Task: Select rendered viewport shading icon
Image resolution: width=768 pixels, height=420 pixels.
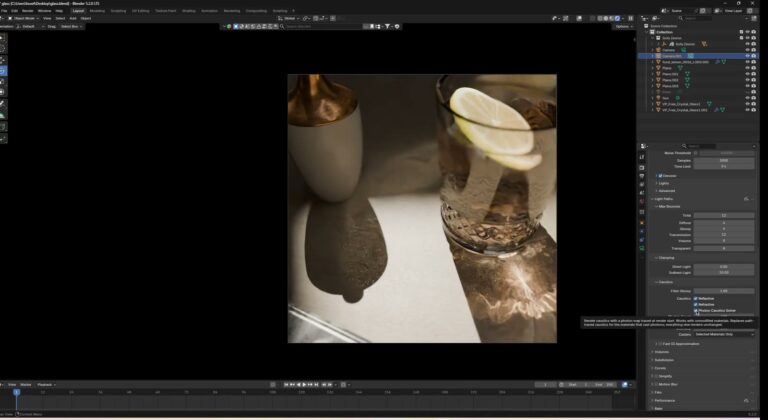Action: click(618, 18)
